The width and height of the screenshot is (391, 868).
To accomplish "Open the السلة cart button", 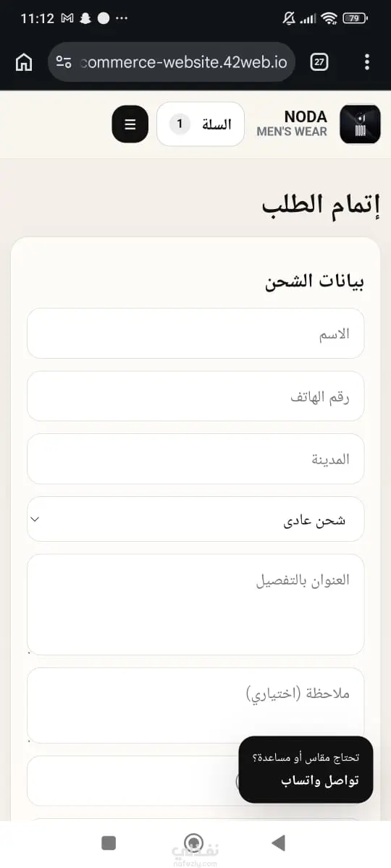I will coord(201,124).
